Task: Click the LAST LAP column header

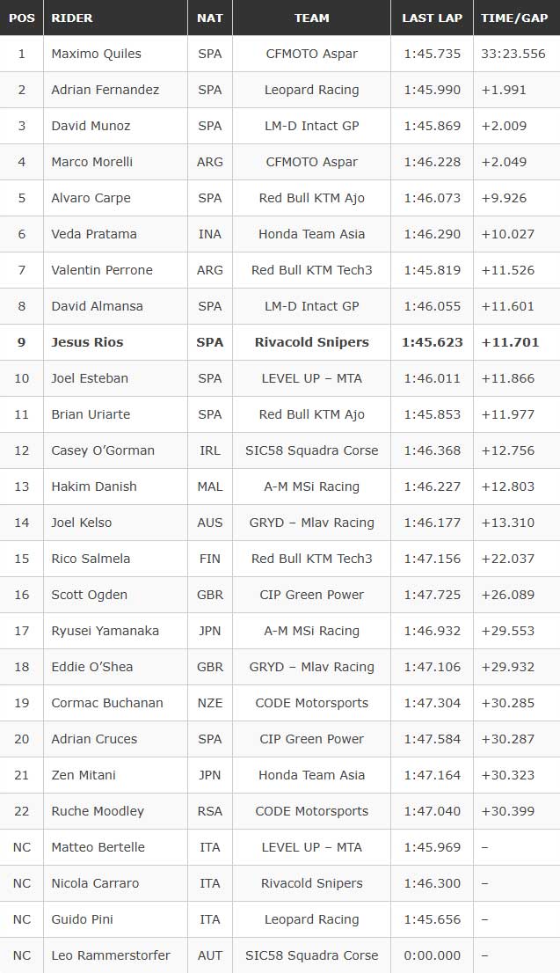Action: pos(432,18)
